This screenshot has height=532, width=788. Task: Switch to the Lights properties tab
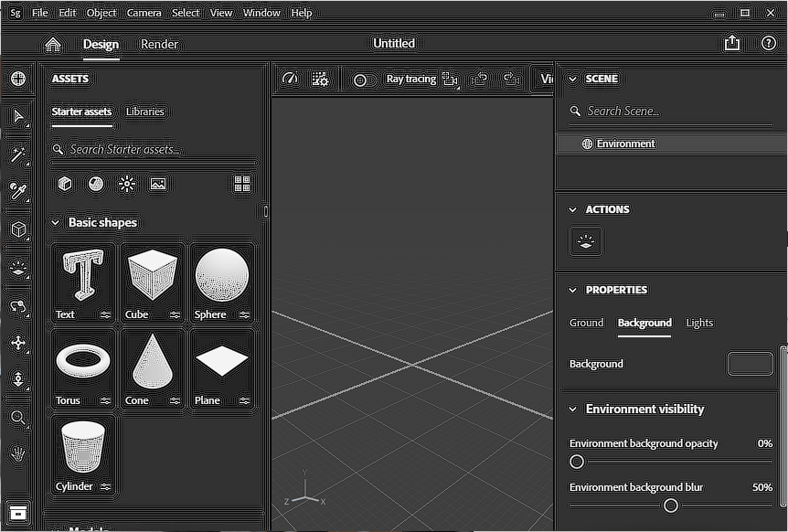pos(699,323)
